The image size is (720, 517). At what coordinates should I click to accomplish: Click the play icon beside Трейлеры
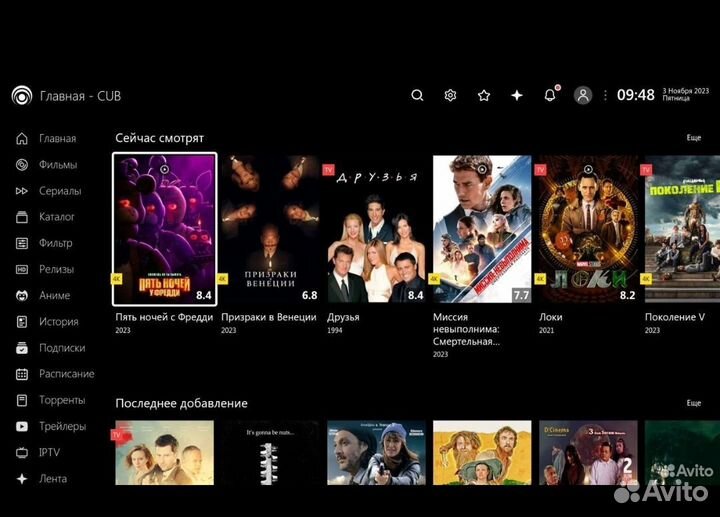pyautogui.click(x=22, y=427)
